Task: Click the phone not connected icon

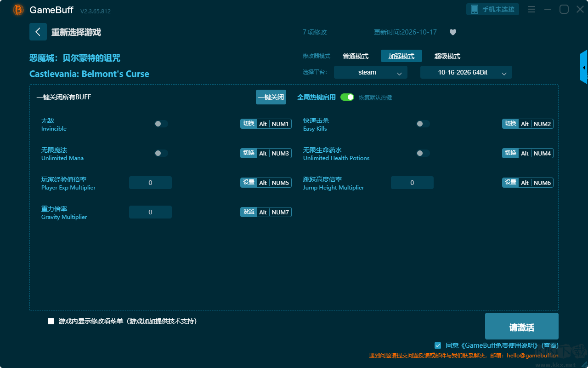Action: [x=475, y=9]
